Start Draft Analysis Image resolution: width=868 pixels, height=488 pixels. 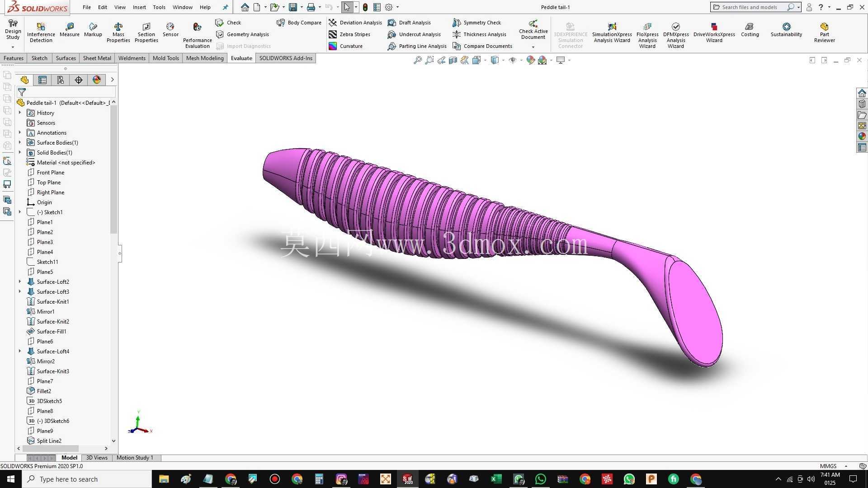click(x=410, y=23)
